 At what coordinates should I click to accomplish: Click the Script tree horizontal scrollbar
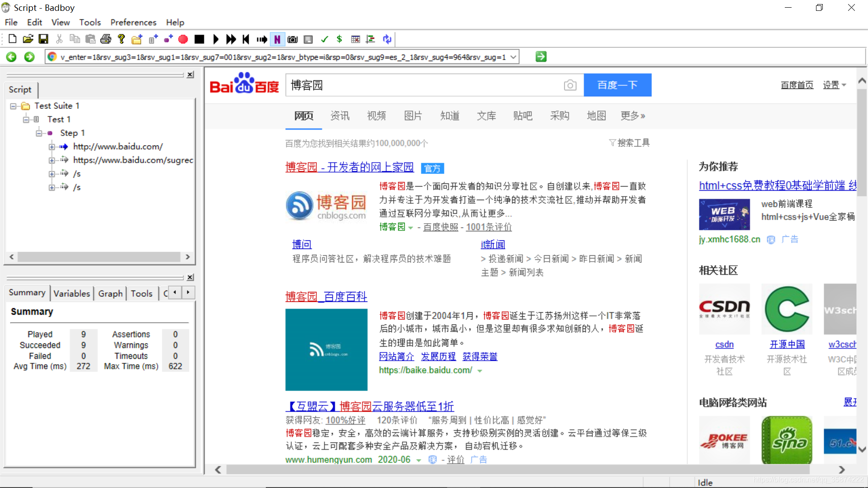point(99,257)
